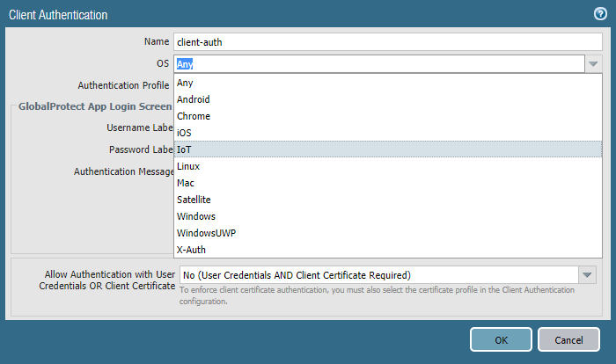Pick iOS from the dropdown list
This screenshot has width=616, height=364.
click(185, 133)
